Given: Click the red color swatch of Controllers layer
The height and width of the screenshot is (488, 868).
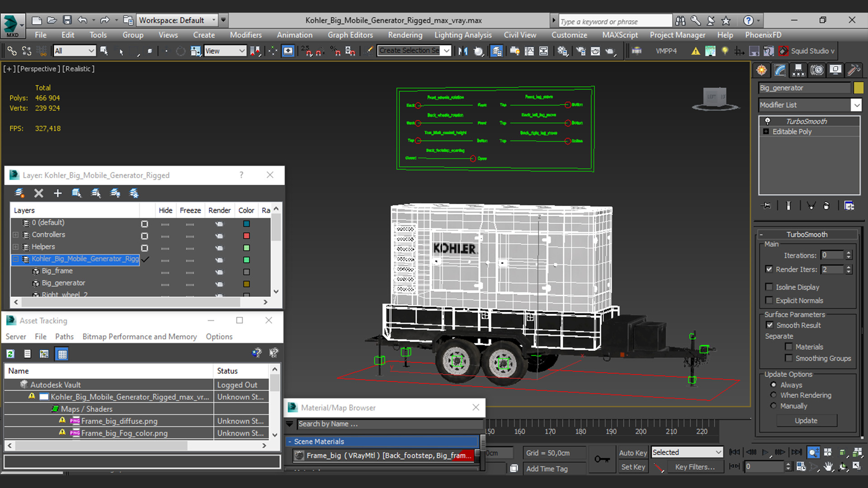Looking at the screenshot, I should pyautogui.click(x=246, y=235).
